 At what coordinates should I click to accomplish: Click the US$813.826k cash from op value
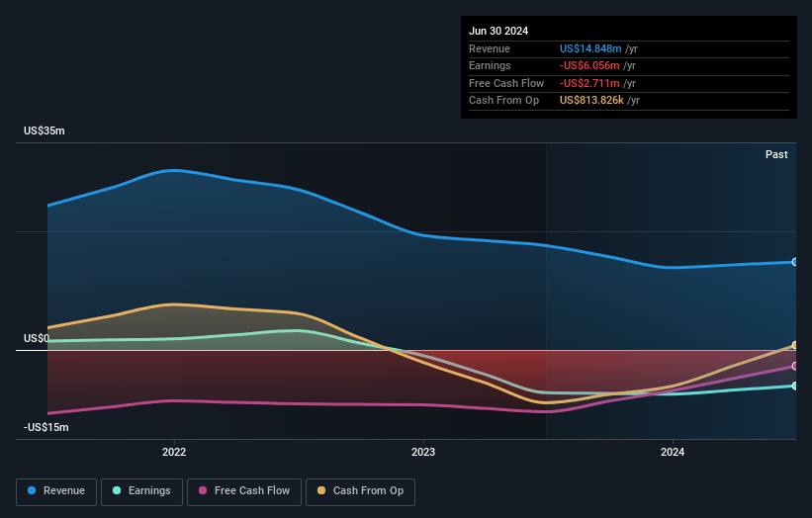point(591,101)
